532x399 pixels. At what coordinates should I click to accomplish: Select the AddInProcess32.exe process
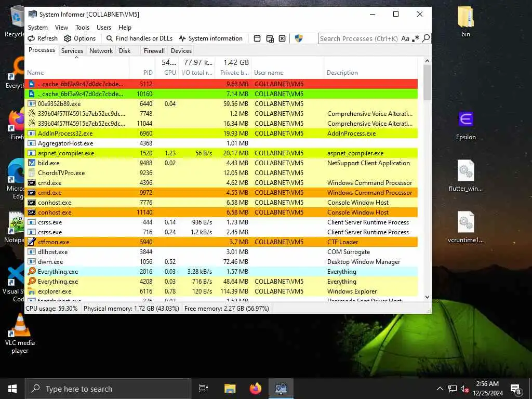point(221,134)
